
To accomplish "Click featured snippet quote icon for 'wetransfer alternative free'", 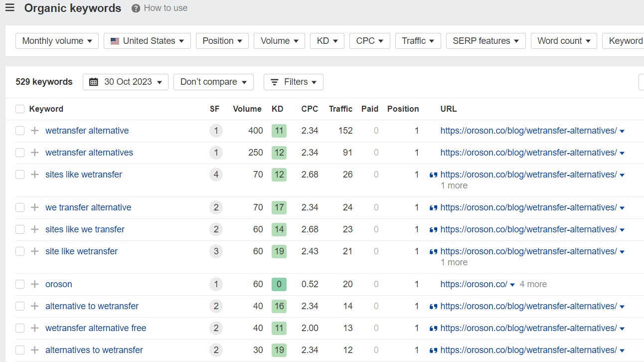I will click(433, 329).
